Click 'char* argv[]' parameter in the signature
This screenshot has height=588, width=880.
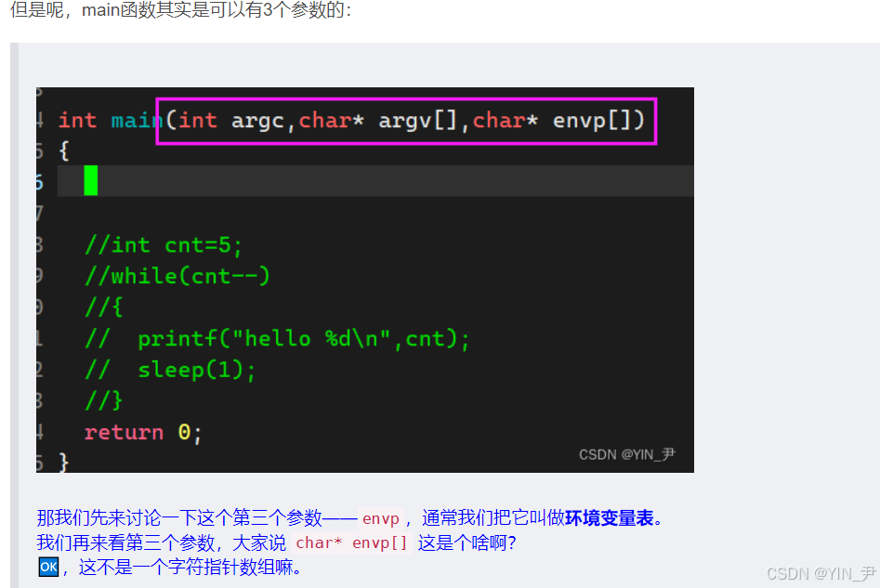point(378,120)
